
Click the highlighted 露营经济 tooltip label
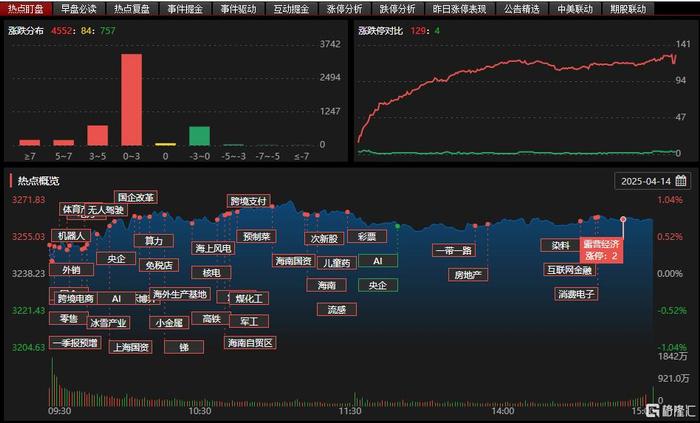coord(601,250)
